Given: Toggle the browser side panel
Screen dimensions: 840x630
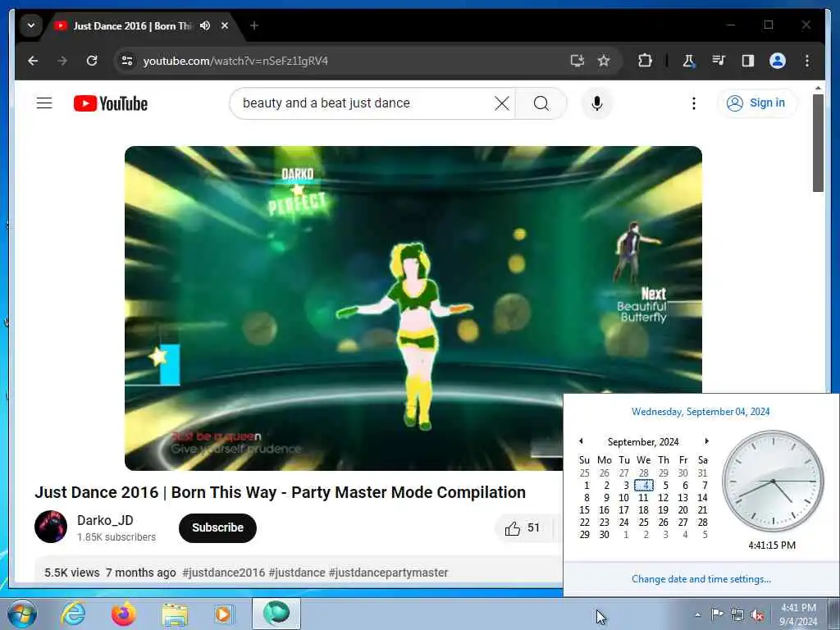Looking at the screenshot, I should tap(748, 61).
